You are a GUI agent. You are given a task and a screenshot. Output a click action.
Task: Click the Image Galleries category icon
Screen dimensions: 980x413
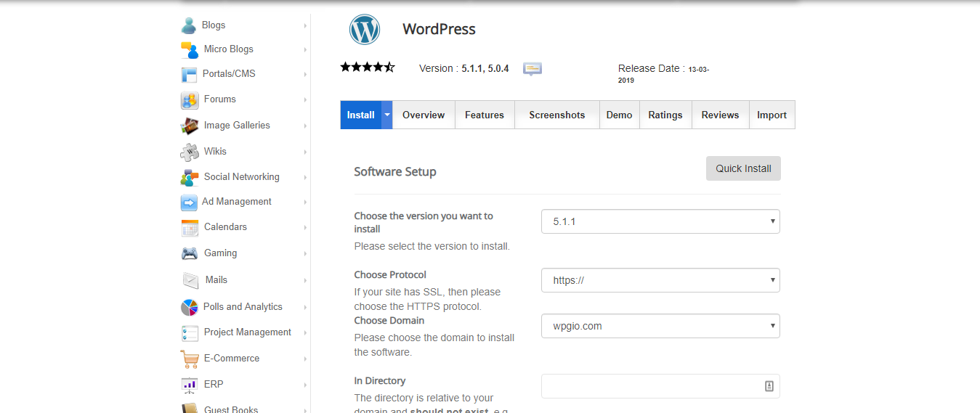[190, 126]
